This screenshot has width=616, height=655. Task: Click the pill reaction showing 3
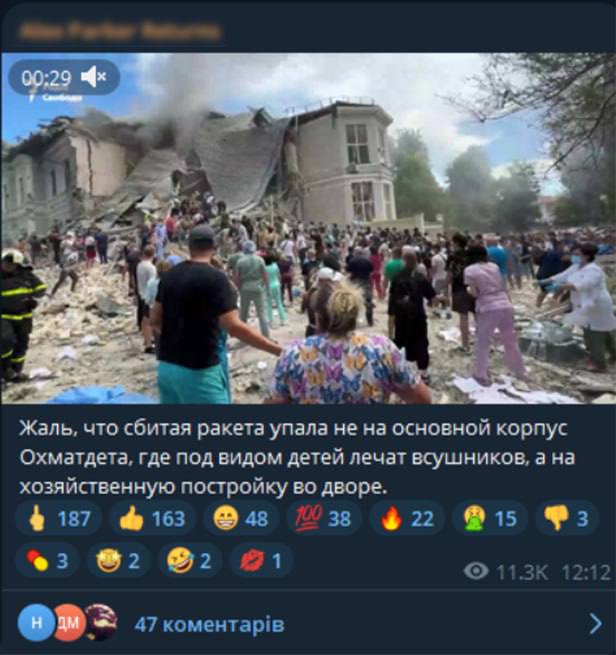47,560
